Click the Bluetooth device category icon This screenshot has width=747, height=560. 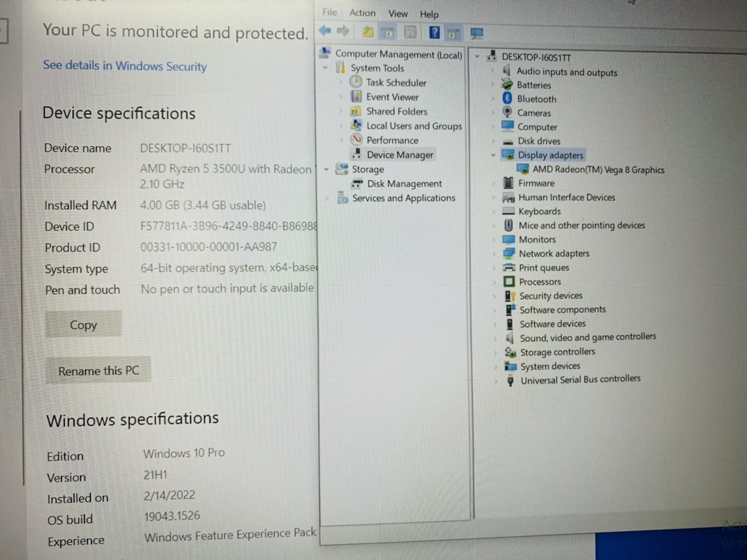[507, 99]
